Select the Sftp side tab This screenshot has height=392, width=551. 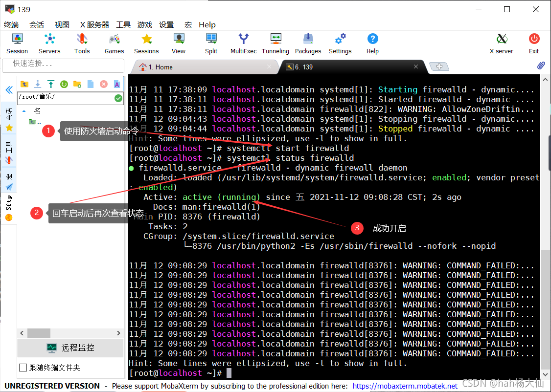pyautogui.click(x=9, y=208)
